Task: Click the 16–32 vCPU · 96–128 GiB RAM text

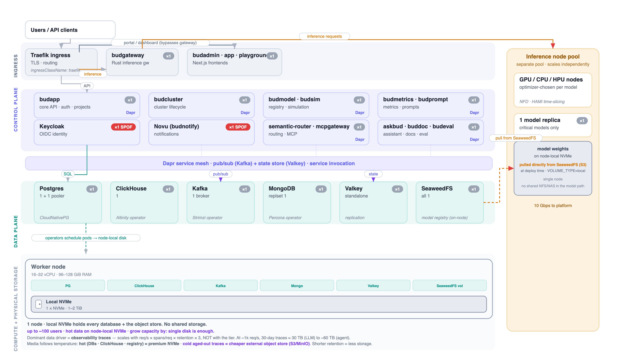Action: (x=61, y=274)
